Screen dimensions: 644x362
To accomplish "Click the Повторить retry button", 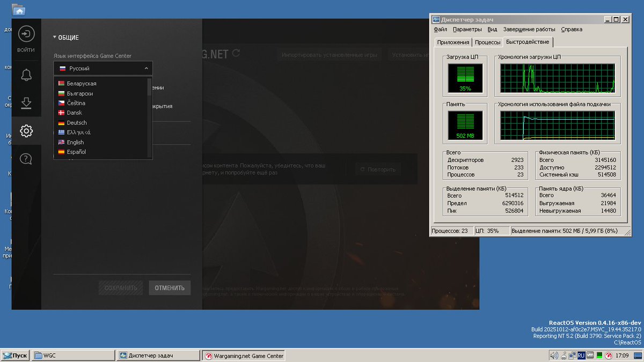I will (x=378, y=169).
